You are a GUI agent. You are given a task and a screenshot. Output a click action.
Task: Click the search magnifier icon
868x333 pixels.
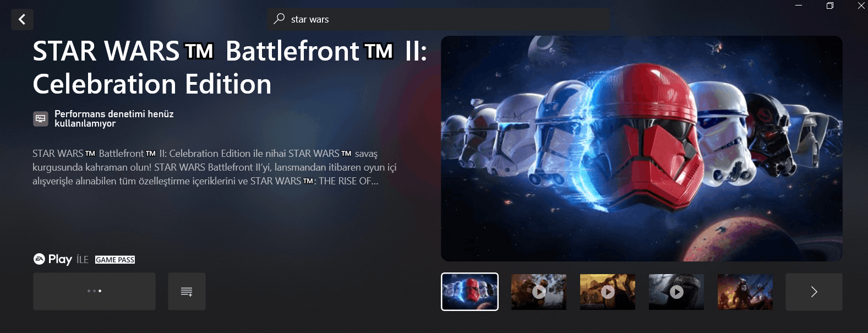click(x=279, y=19)
